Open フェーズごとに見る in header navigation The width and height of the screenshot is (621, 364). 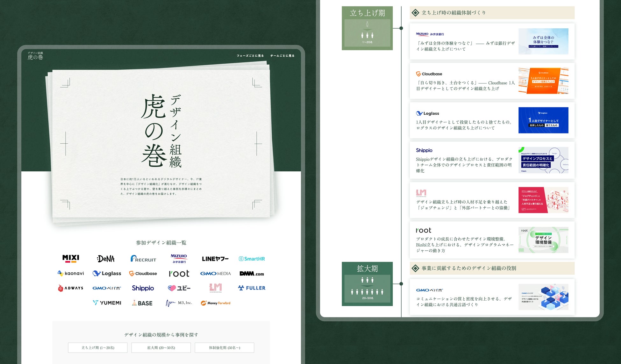[x=250, y=56]
